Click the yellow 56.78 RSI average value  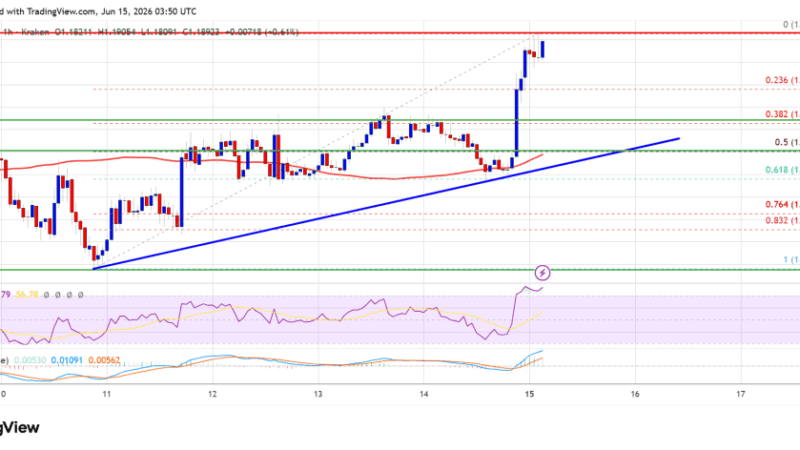click(27, 295)
